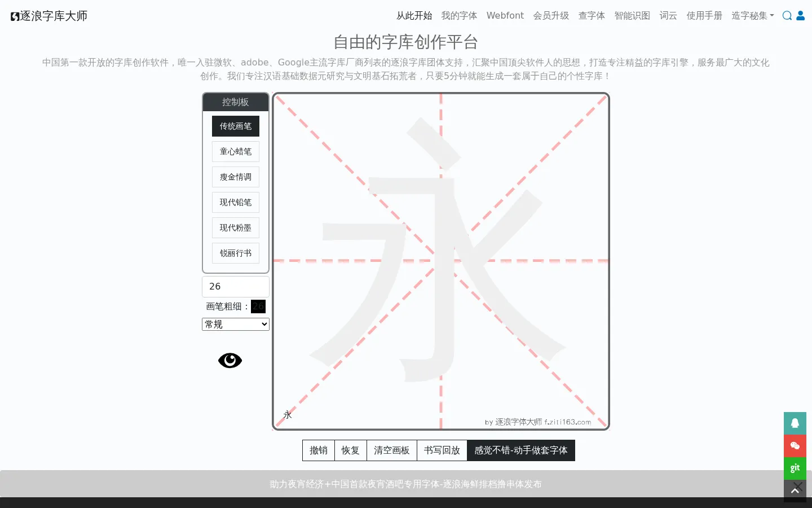Viewport: 812px width, 508px height.
Task: Expand the 造字秘集 menu
Action: (752, 16)
